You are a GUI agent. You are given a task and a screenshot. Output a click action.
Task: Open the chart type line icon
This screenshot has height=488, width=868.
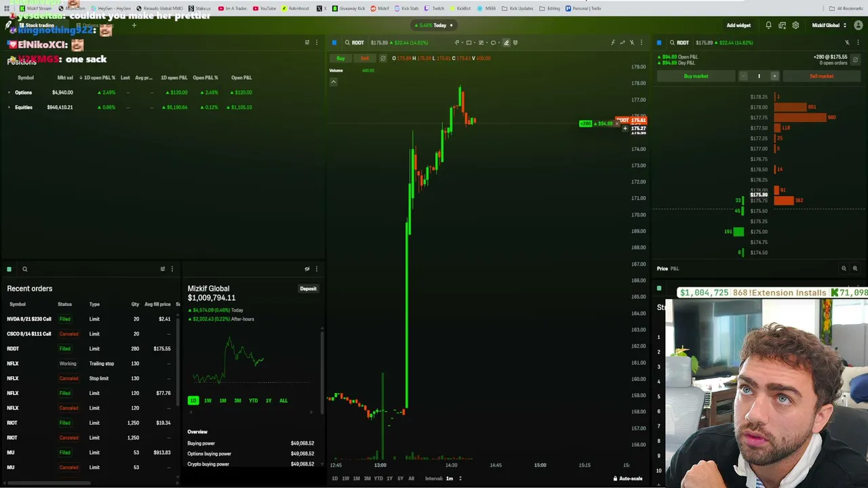[x=623, y=43]
